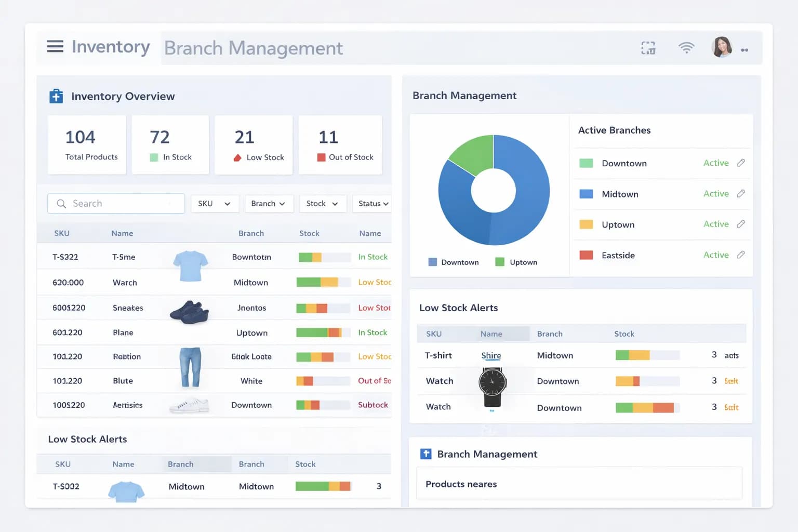Open the hamburger navigation menu
Image resolution: width=798 pixels, height=532 pixels.
pyautogui.click(x=55, y=46)
